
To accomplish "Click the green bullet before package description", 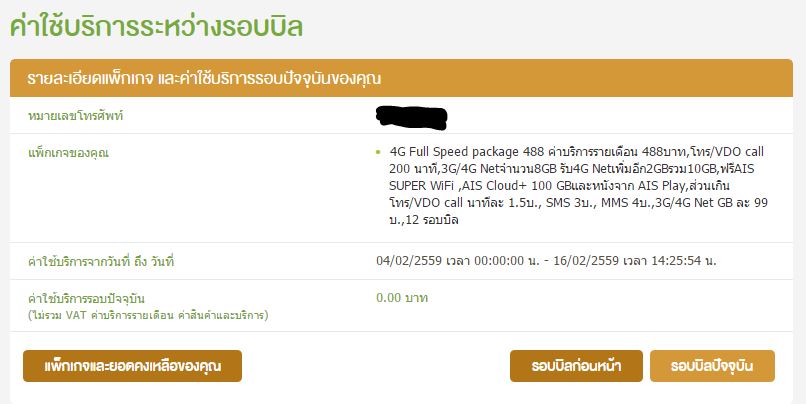I will tap(378, 152).
